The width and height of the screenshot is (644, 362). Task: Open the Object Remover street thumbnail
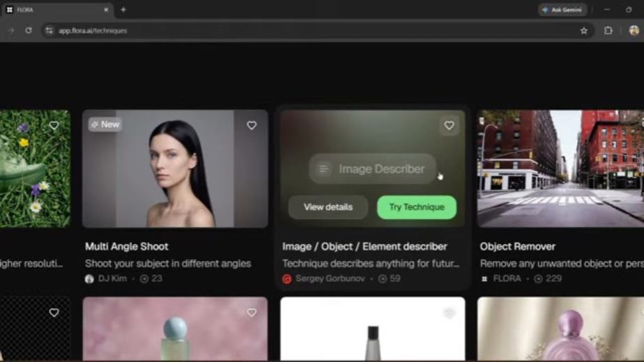tap(560, 168)
